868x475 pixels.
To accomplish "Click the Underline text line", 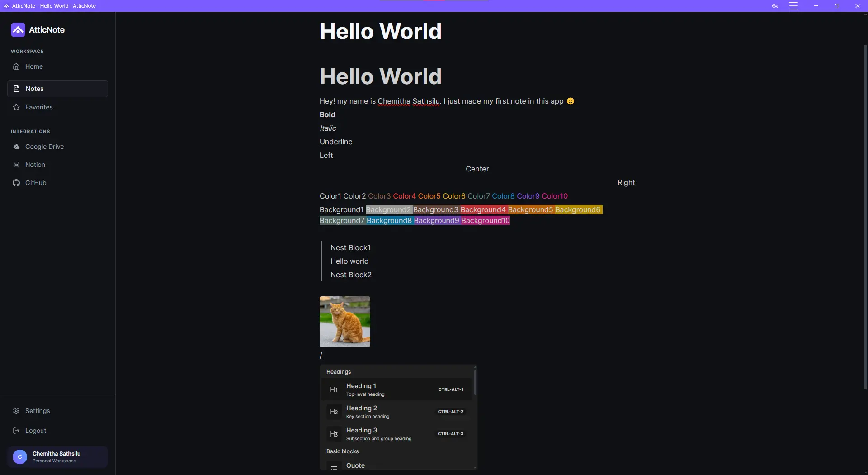I will (336, 142).
